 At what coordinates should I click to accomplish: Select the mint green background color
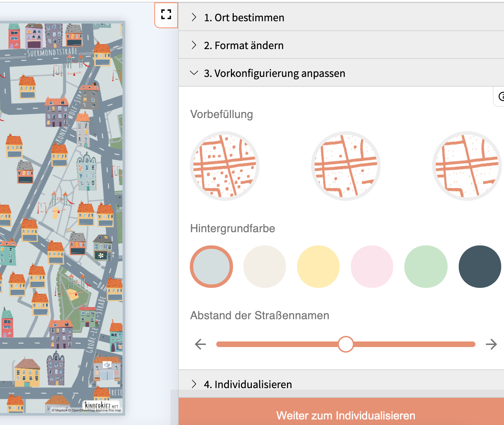426,267
